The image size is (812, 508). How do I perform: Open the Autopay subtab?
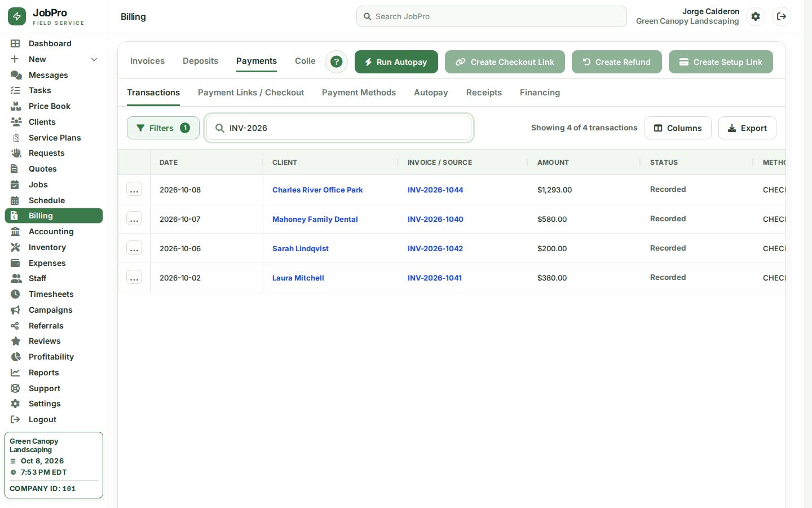point(431,93)
